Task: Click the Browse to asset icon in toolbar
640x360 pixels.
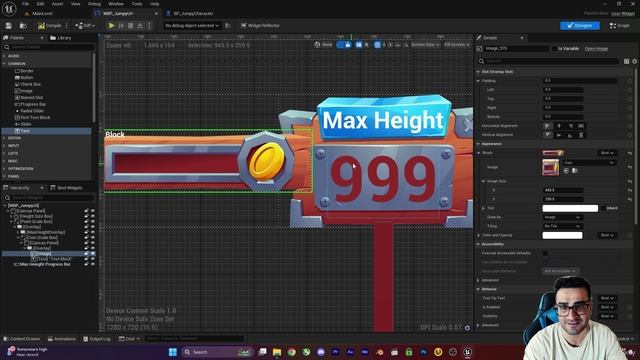Action: 23,25
